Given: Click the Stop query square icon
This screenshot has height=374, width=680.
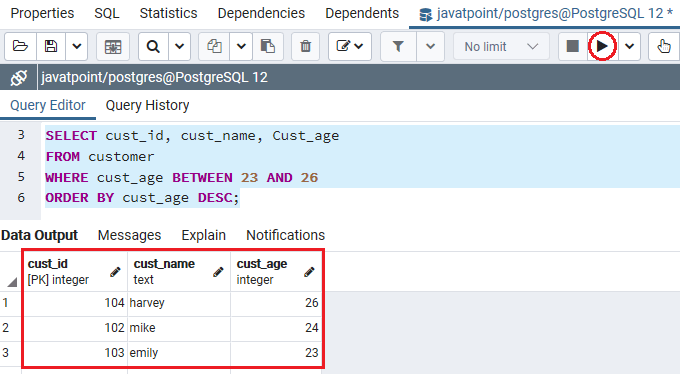Looking at the screenshot, I should (x=573, y=46).
